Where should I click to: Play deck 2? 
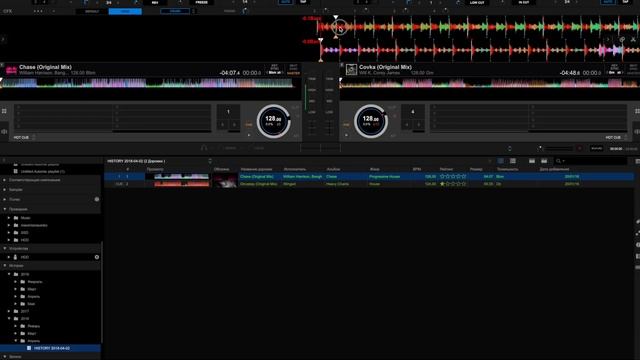point(347,135)
